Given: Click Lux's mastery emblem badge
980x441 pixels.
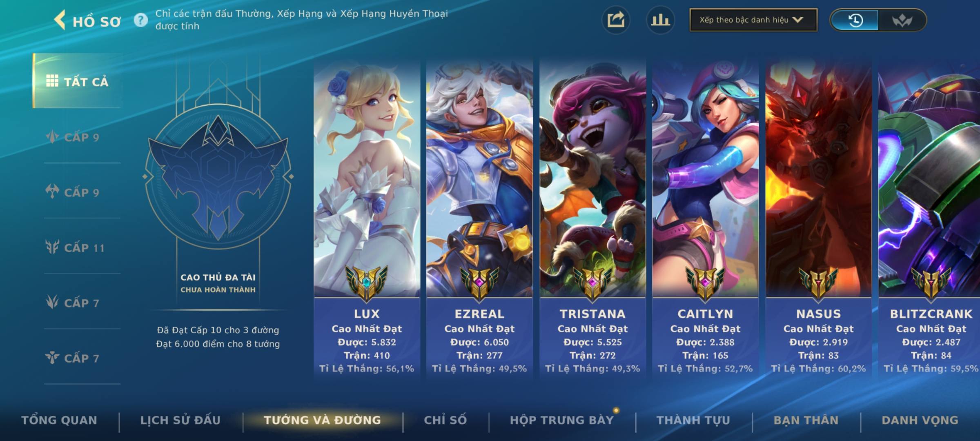Looking at the screenshot, I should click(x=367, y=283).
